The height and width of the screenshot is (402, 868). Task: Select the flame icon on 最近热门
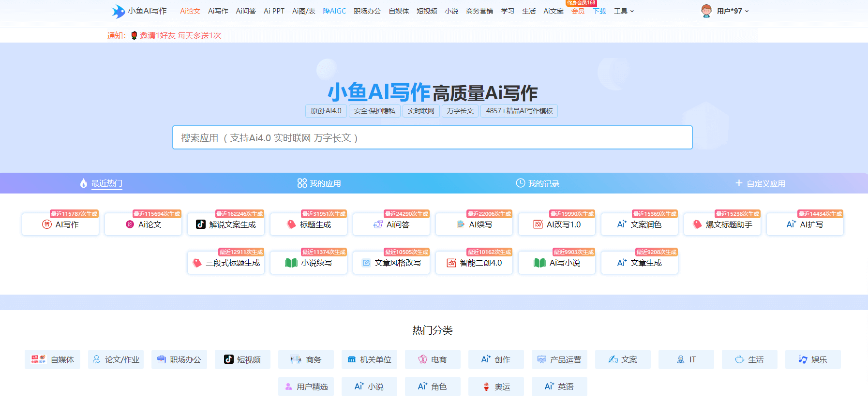(x=84, y=183)
